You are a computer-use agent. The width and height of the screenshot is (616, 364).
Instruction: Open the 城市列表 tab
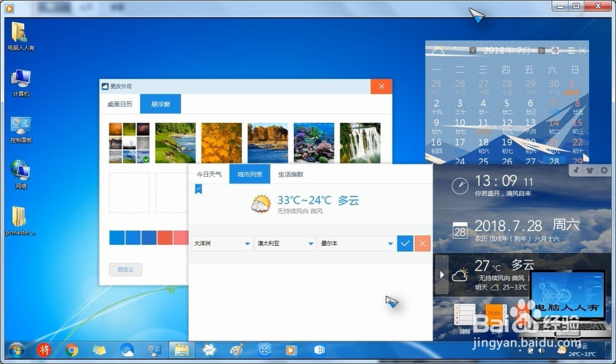[x=249, y=174]
